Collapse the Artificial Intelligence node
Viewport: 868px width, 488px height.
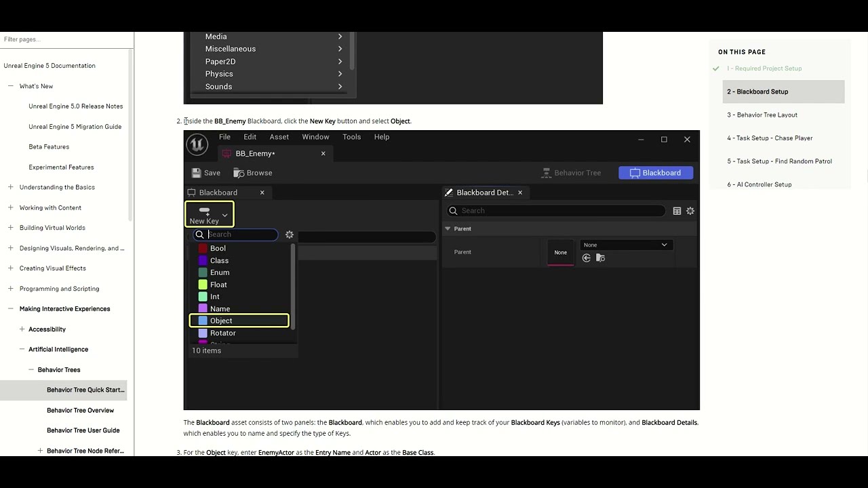(x=22, y=350)
